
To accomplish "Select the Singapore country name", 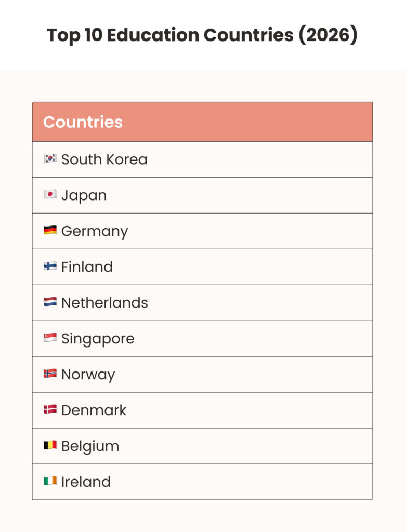I will (98, 339).
